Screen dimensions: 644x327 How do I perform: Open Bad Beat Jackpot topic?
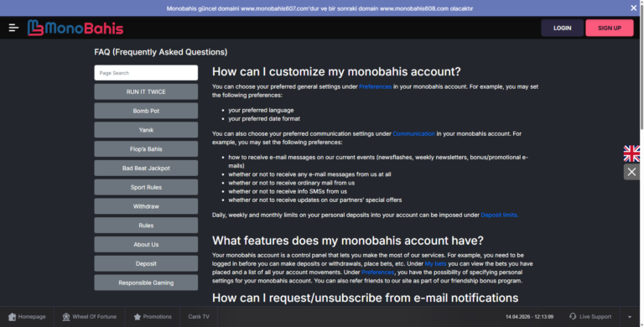click(x=146, y=168)
